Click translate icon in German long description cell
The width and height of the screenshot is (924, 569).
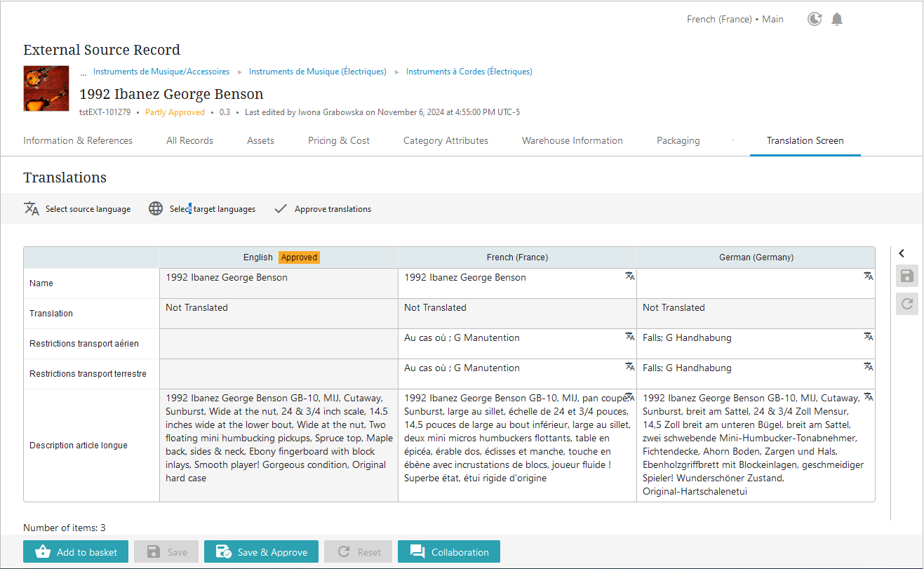coord(868,397)
